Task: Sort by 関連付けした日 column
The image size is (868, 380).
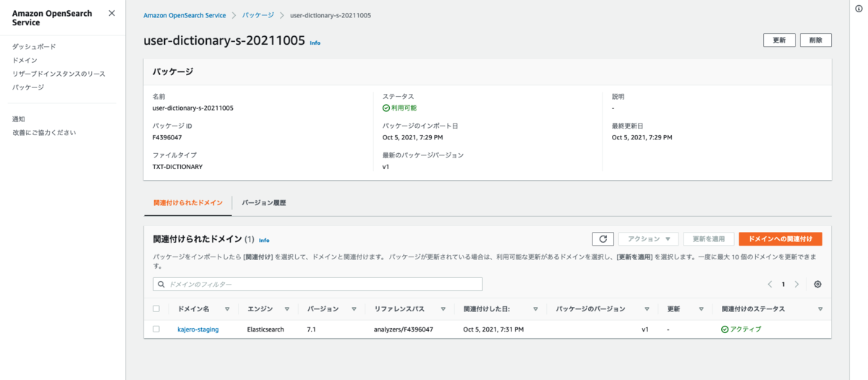Action: pyautogui.click(x=535, y=309)
